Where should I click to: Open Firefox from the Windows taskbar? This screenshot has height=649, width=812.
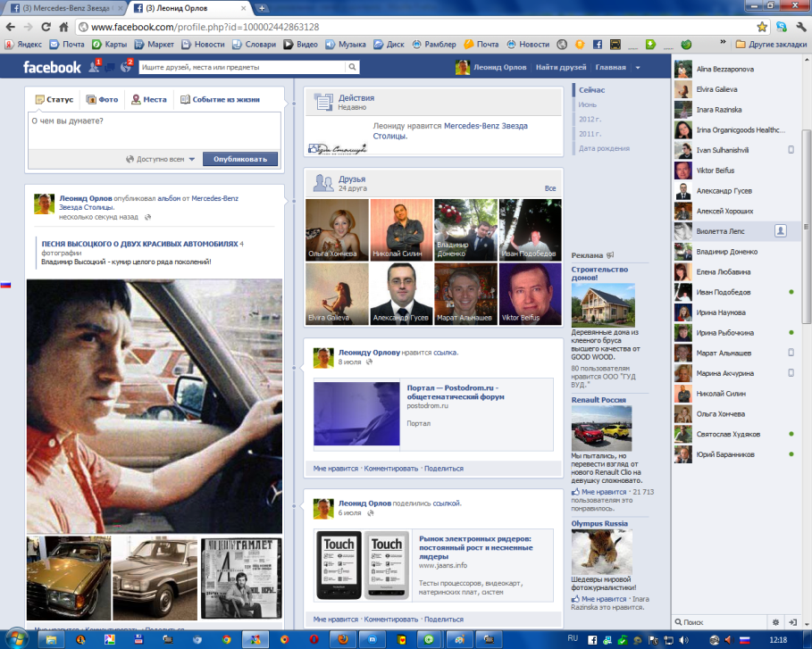(340, 640)
